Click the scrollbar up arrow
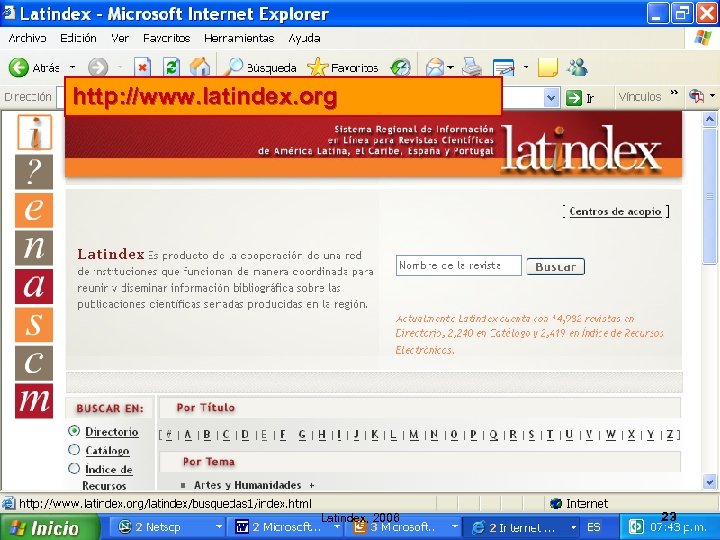720x540 pixels. click(x=709, y=120)
